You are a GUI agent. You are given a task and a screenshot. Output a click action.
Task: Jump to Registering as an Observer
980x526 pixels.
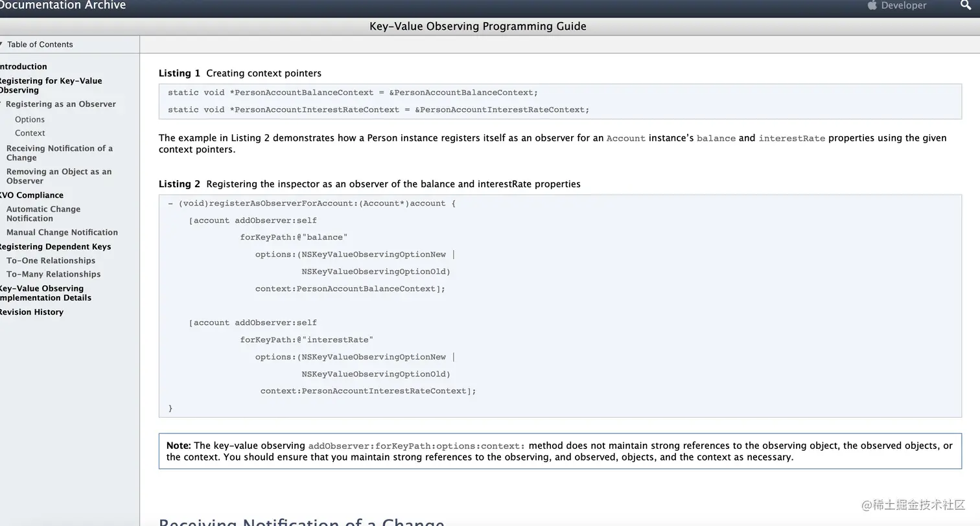pyautogui.click(x=61, y=104)
